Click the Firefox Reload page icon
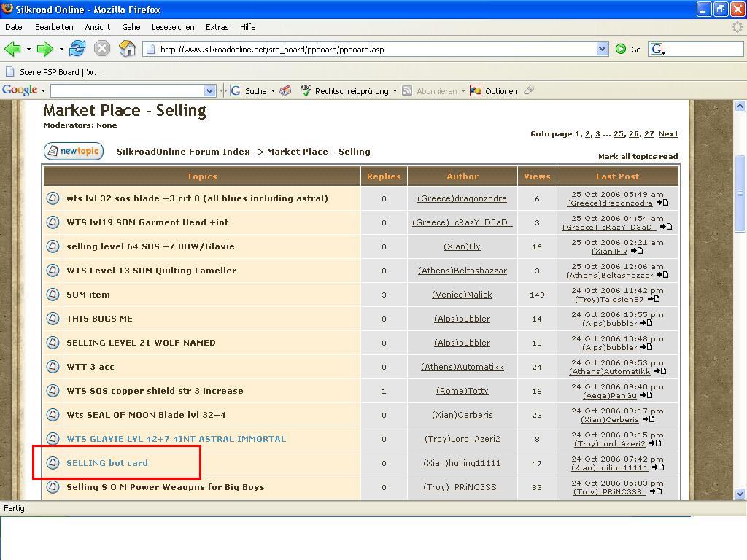 (x=77, y=49)
